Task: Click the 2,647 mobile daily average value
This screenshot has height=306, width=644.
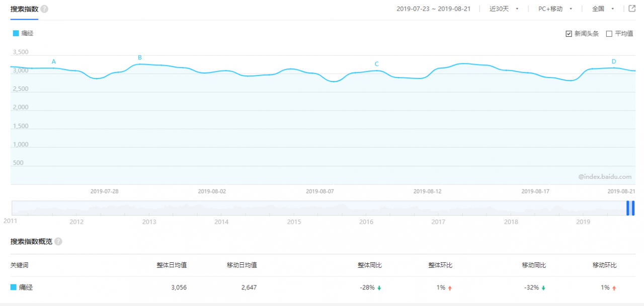Action: coord(249,287)
